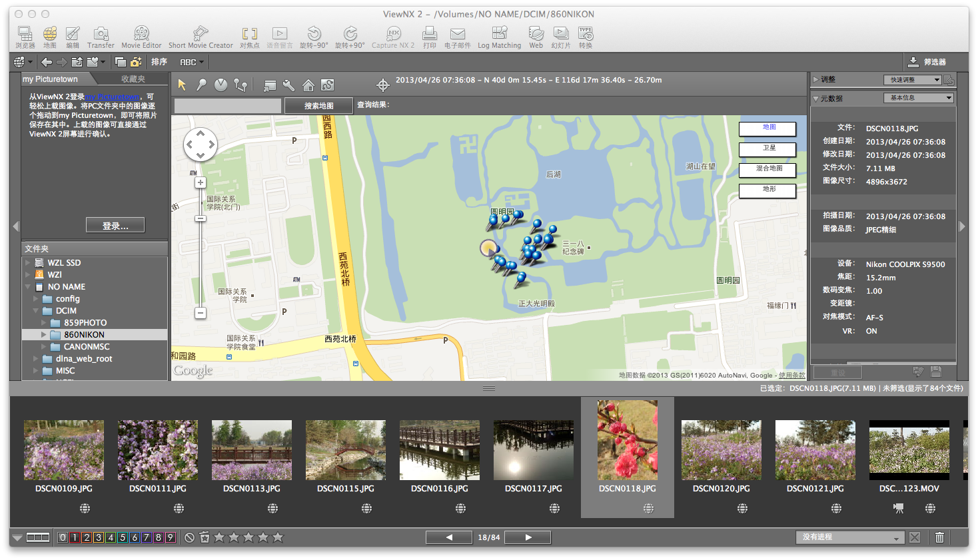
Task: Open the 基本信息 metadata dropdown
Action: pos(919,98)
